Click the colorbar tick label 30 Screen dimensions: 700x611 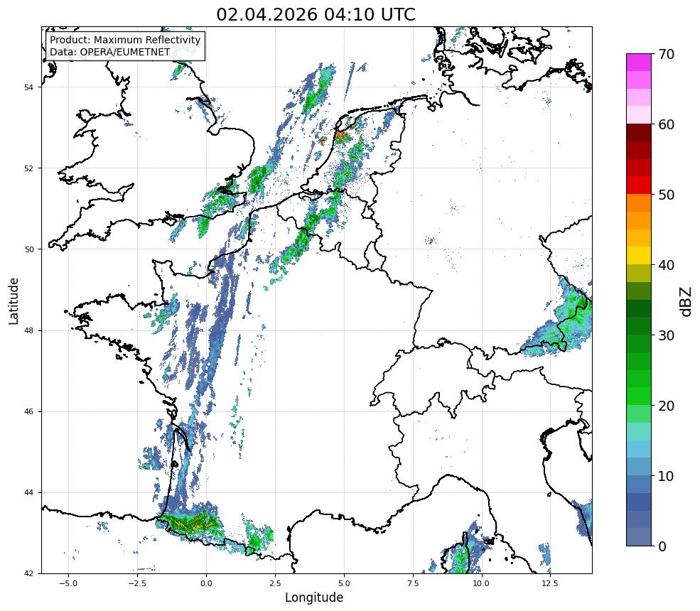tap(666, 335)
